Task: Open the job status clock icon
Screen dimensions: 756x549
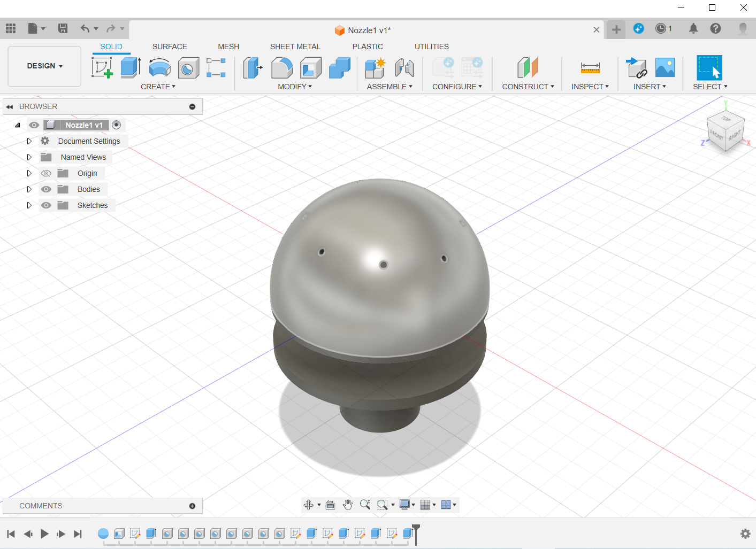Action: 661,28
